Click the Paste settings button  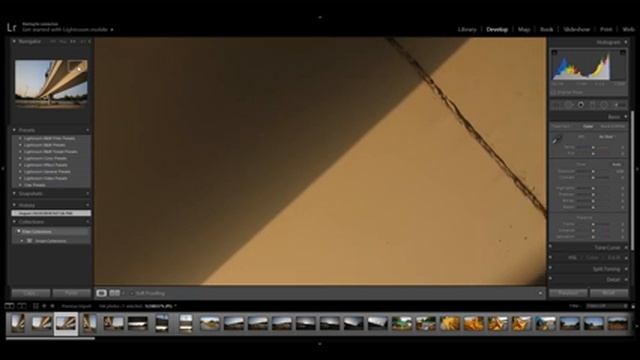coord(72,293)
